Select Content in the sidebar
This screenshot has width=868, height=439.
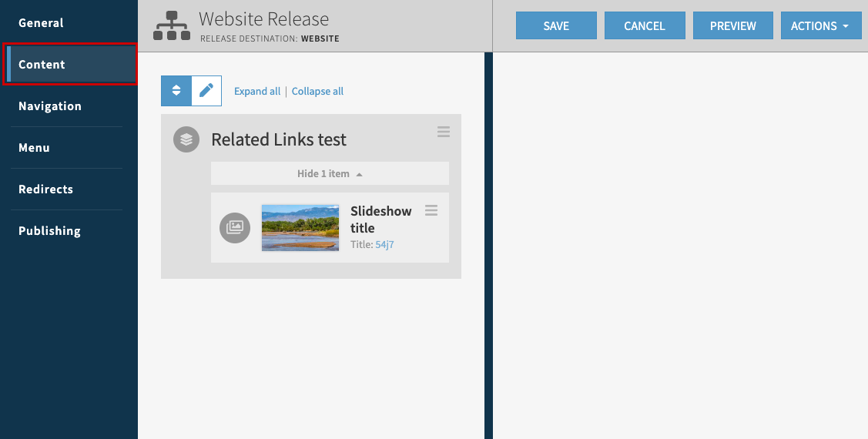[x=42, y=65]
